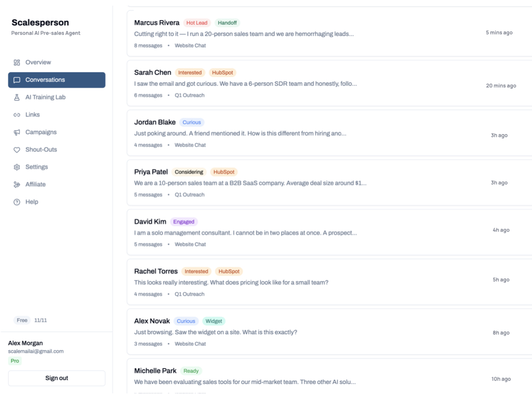Click the Sign out button

tap(56, 378)
